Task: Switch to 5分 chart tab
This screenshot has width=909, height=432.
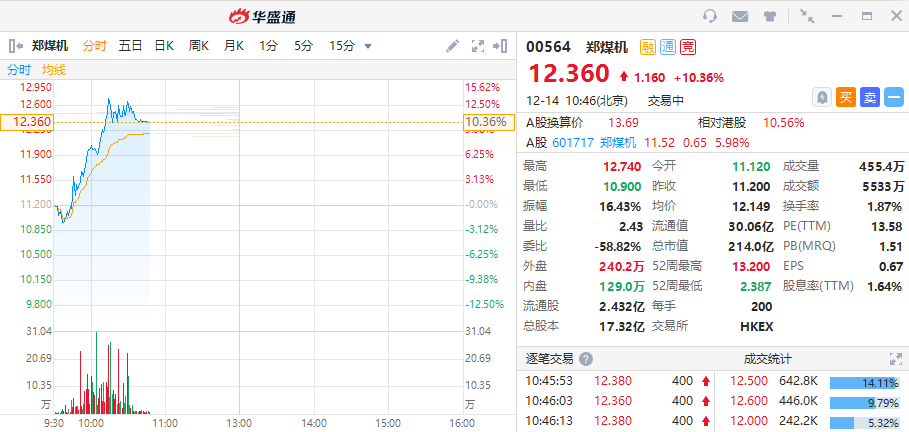Action: click(x=303, y=46)
